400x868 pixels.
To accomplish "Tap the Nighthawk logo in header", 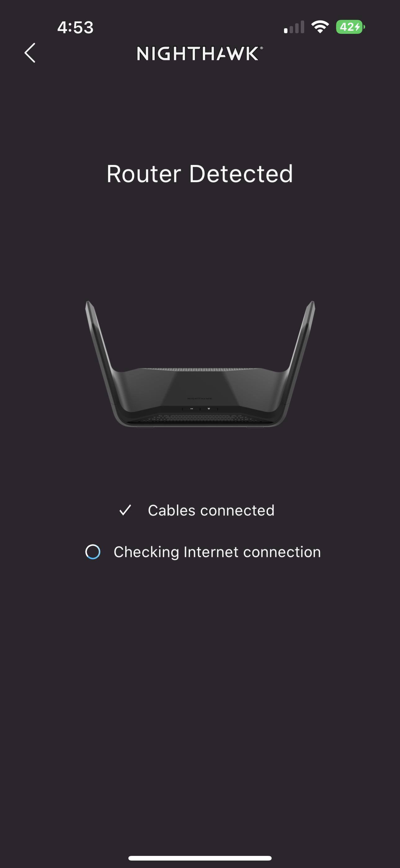I will pyautogui.click(x=200, y=53).
